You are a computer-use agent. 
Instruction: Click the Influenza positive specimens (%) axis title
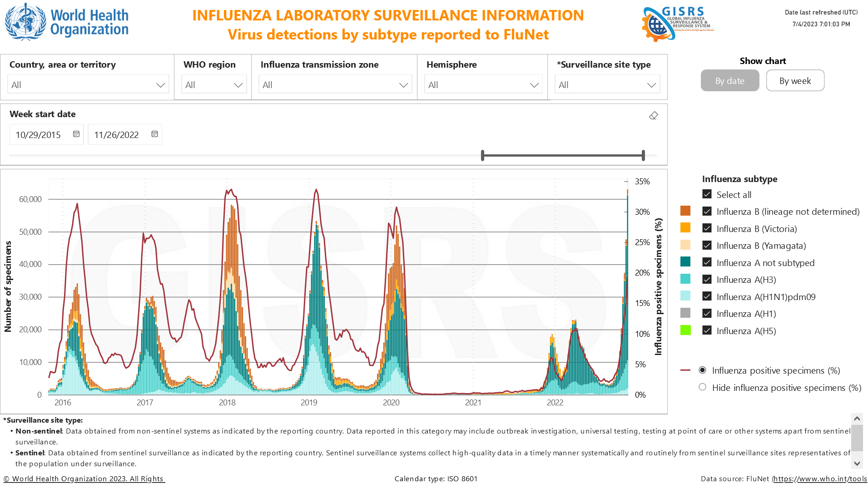[x=658, y=286]
